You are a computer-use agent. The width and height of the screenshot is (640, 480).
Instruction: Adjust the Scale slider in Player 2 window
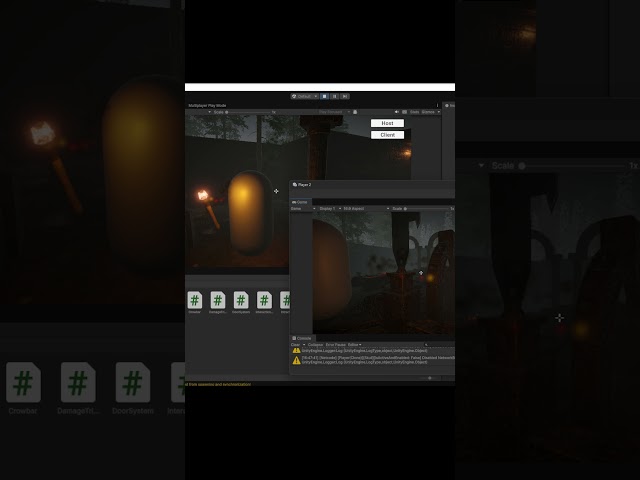(426, 209)
